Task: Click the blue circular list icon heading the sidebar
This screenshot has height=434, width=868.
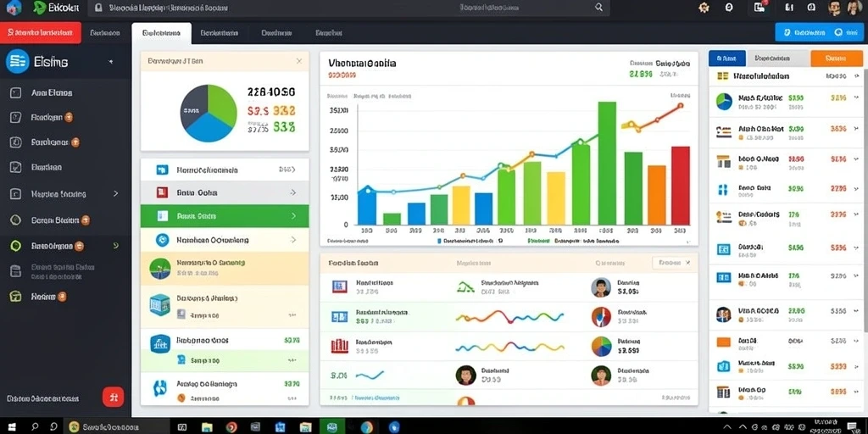Action: (17, 61)
